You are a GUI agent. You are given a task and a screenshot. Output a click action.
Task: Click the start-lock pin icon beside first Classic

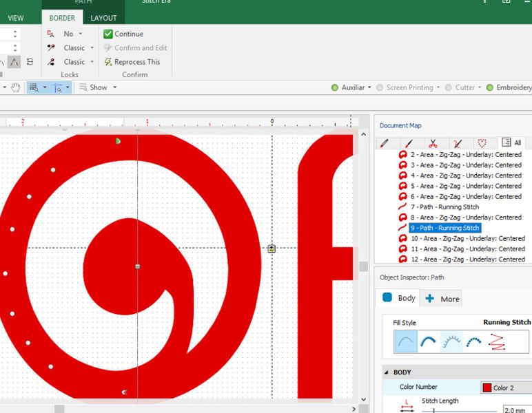click(x=50, y=47)
